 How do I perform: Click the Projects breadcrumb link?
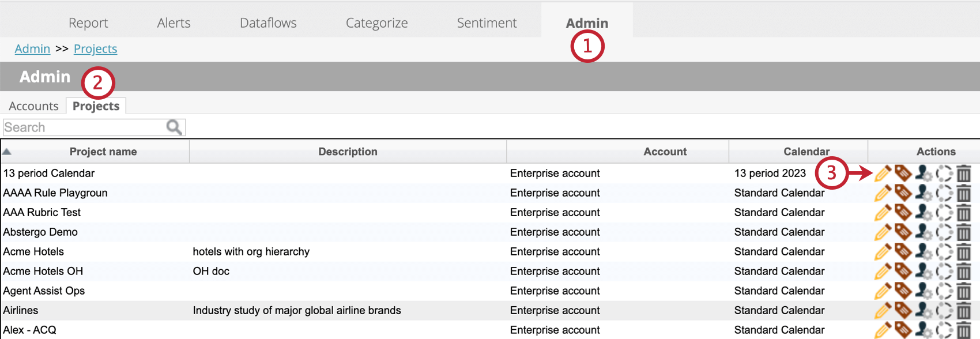(x=95, y=49)
